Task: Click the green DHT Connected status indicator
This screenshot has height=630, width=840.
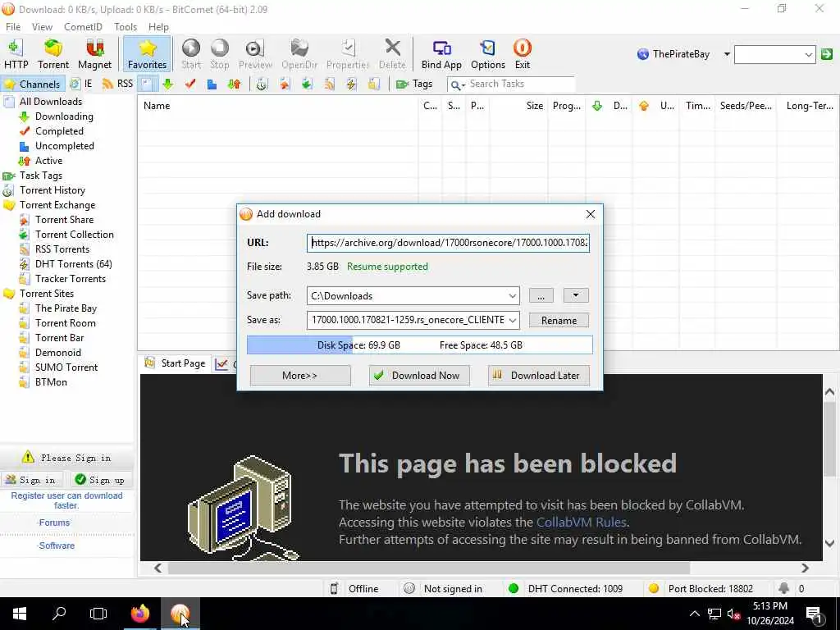Action: pyautogui.click(x=514, y=588)
